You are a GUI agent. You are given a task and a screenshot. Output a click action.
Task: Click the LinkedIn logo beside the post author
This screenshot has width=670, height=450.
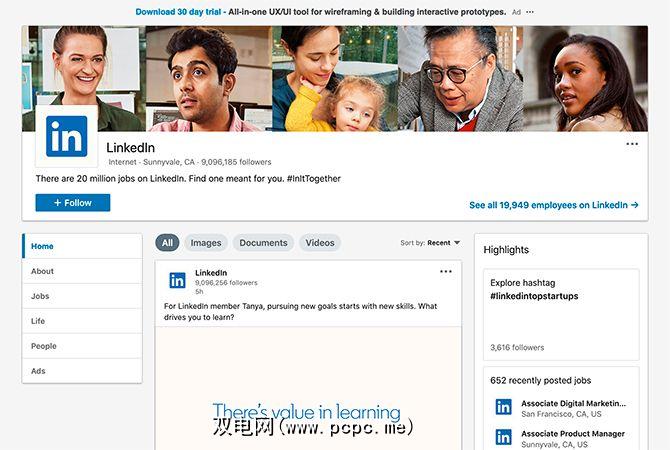(177, 281)
